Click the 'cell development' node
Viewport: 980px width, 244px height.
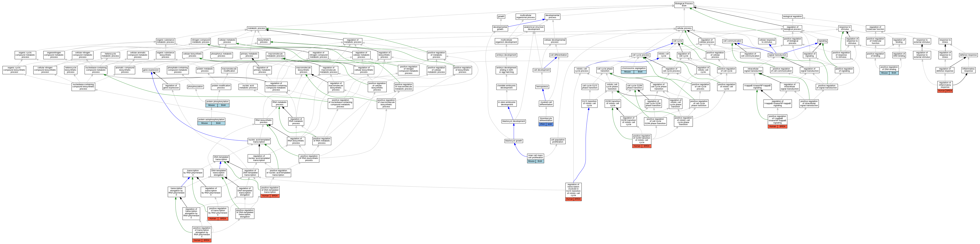pyautogui.click(x=542, y=70)
